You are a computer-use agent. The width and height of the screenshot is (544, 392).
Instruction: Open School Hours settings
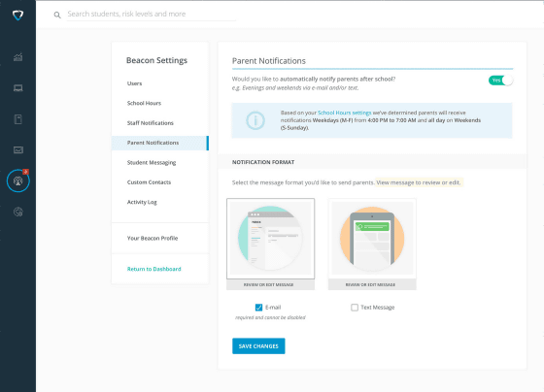coord(144,103)
